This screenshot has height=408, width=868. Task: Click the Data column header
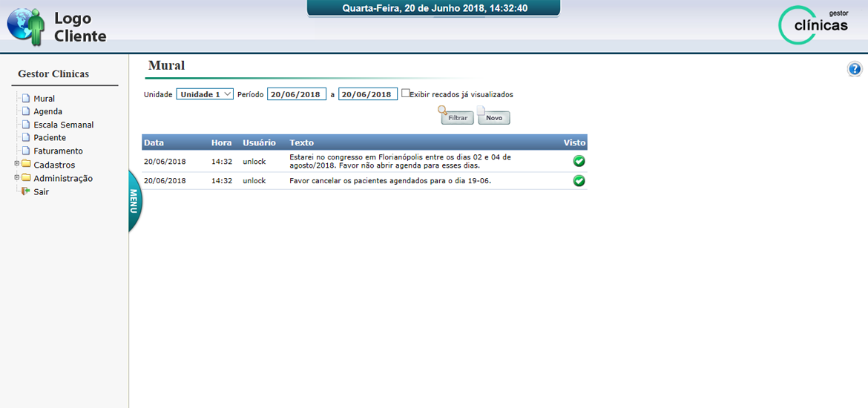click(x=154, y=143)
